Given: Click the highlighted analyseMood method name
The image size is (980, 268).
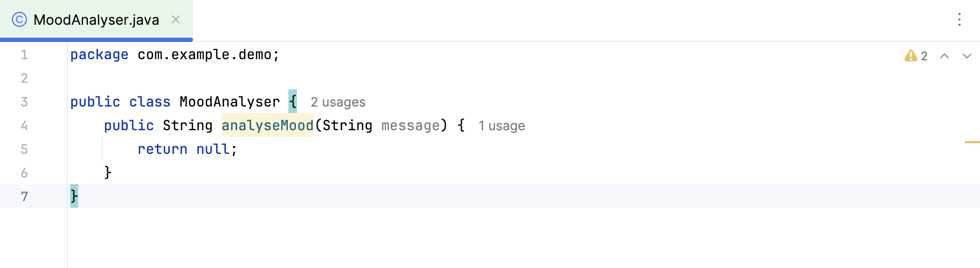Looking at the screenshot, I should [267, 125].
